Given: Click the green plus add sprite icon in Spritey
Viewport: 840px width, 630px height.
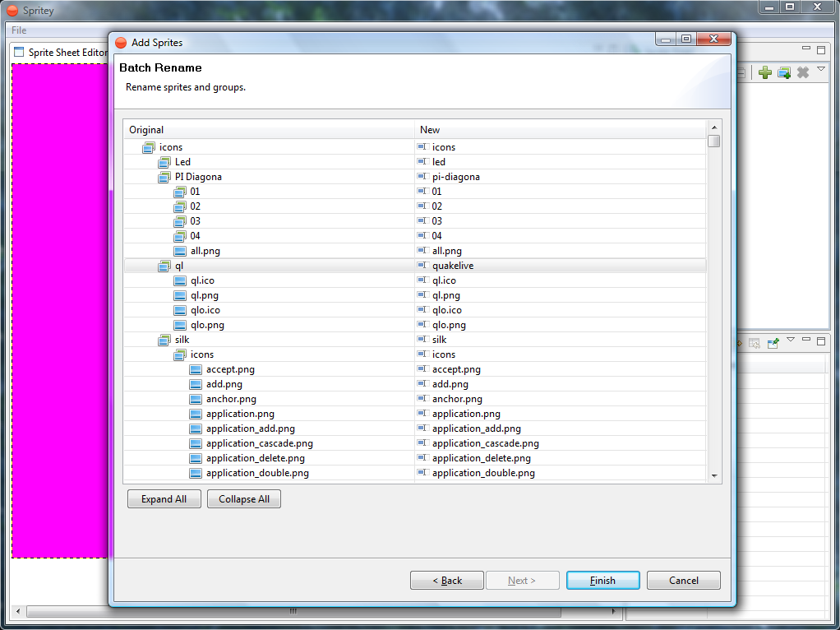Looking at the screenshot, I should pos(765,72).
